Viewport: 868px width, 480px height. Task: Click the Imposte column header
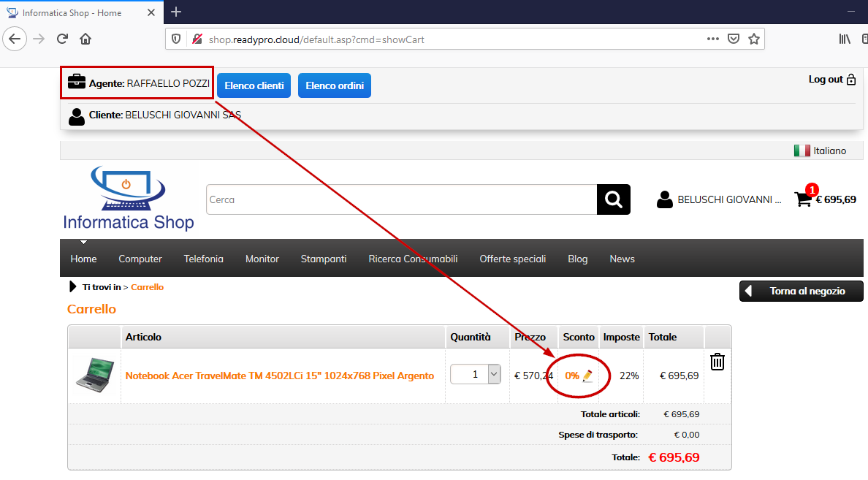pos(621,337)
